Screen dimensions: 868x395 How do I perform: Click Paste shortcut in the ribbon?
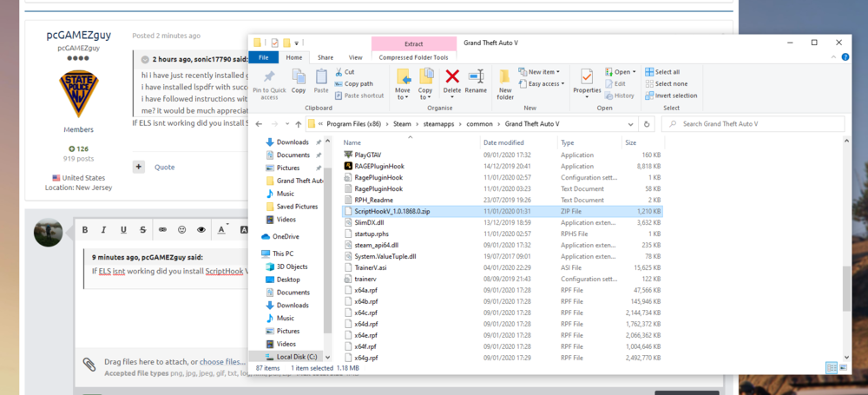358,95
